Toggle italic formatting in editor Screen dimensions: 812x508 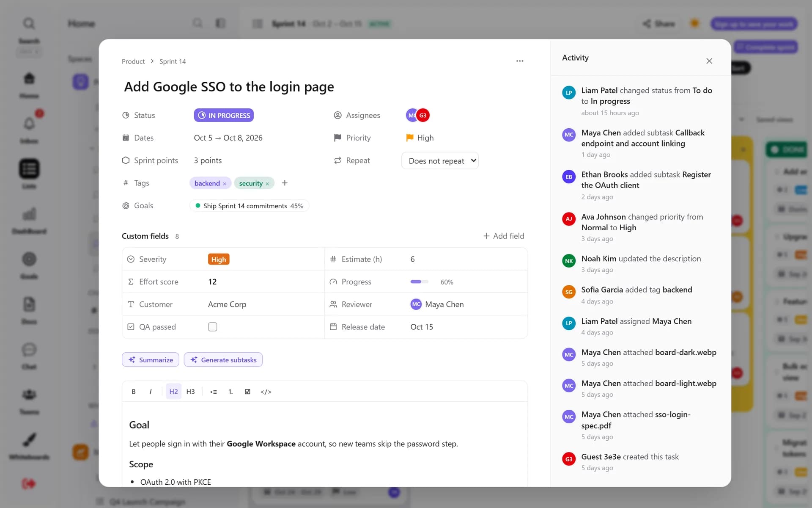point(151,392)
